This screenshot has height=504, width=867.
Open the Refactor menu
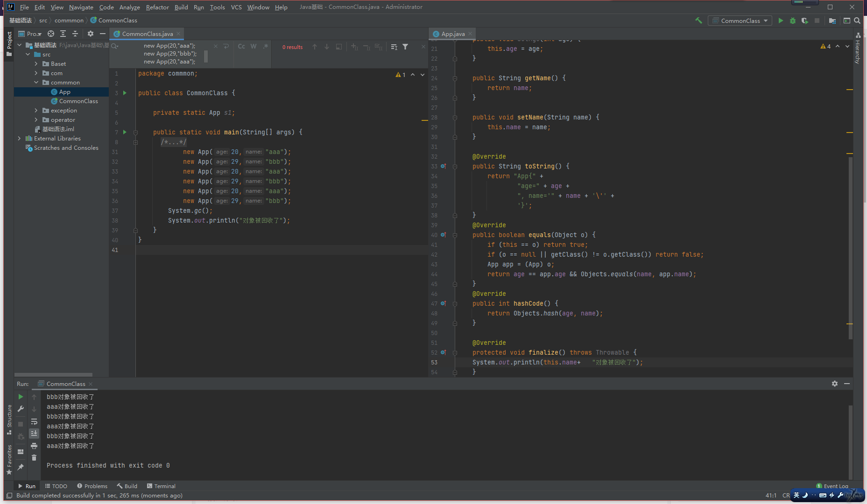pyautogui.click(x=157, y=7)
